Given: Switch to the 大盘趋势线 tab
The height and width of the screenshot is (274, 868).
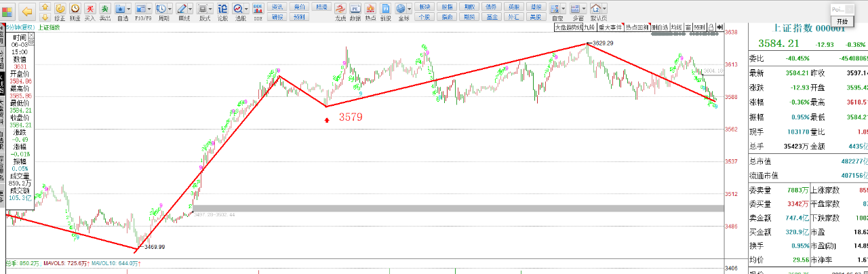Looking at the screenshot, I should pos(568,28).
